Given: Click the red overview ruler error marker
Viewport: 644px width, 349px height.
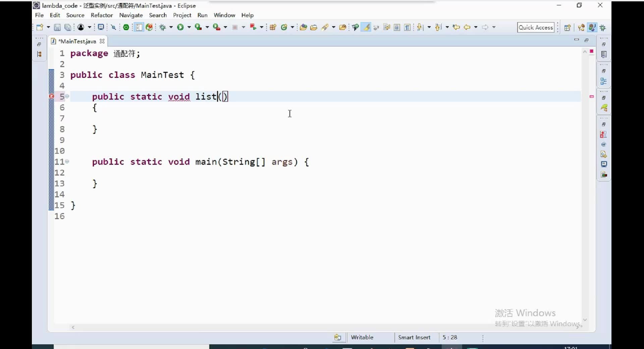Looking at the screenshot, I should click(592, 96).
